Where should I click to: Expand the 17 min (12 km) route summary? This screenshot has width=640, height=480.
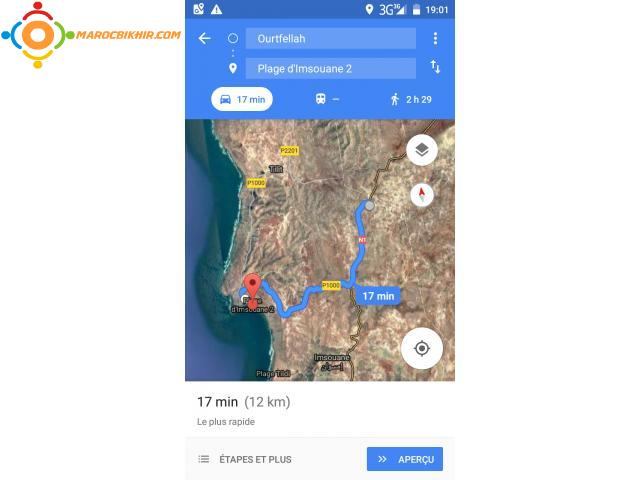coord(320,409)
